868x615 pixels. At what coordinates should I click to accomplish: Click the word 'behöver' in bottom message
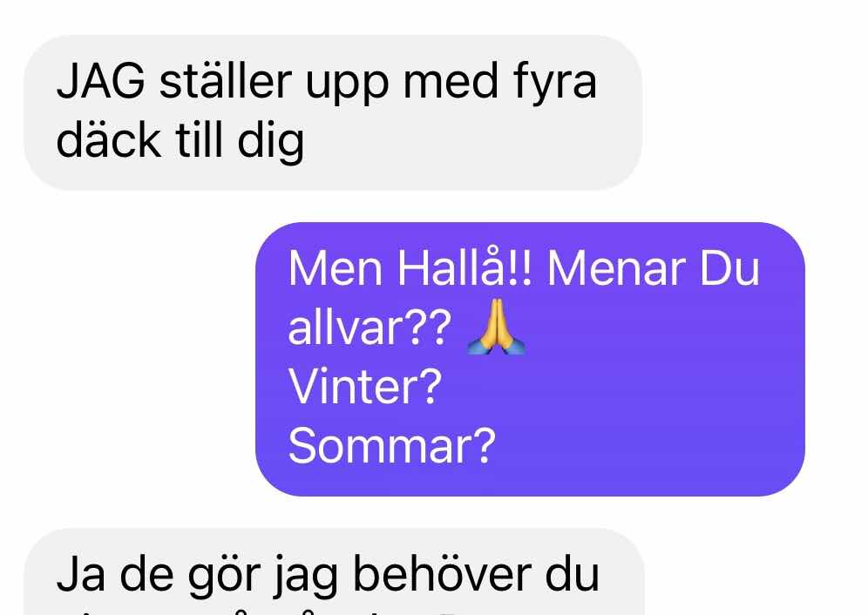(x=441, y=574)
